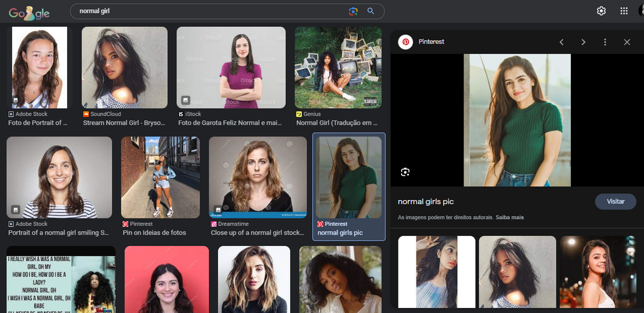
Task: Open Foto de Garota Feliz Normal link
Action: 230,123
